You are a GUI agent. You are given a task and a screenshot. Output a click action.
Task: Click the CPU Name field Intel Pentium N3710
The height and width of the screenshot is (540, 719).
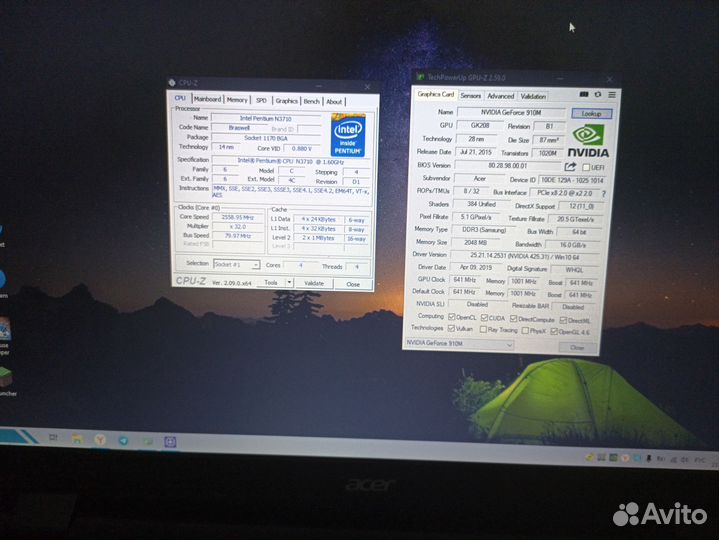point(265,118)
